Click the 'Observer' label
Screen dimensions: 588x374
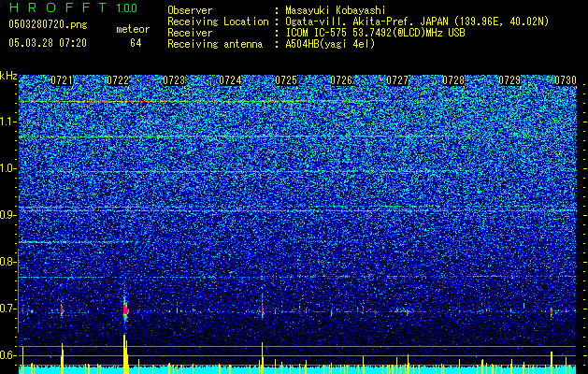click(x=190, y=10)
